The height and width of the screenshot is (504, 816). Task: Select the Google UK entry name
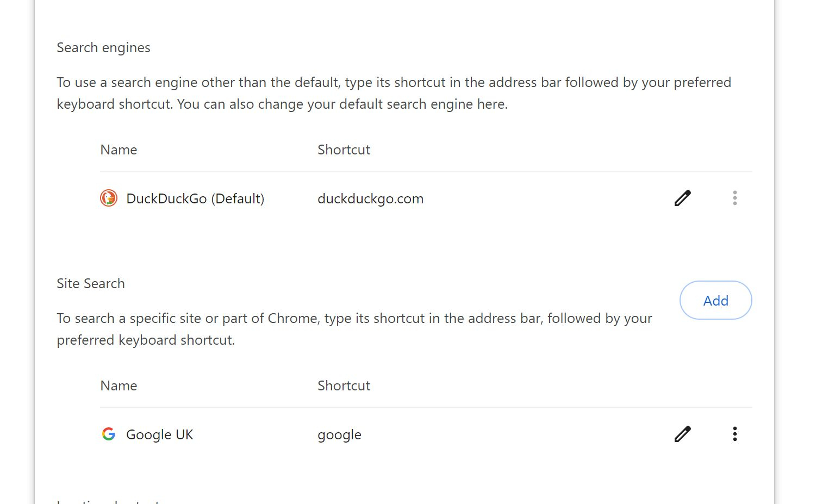pos(159,434)
